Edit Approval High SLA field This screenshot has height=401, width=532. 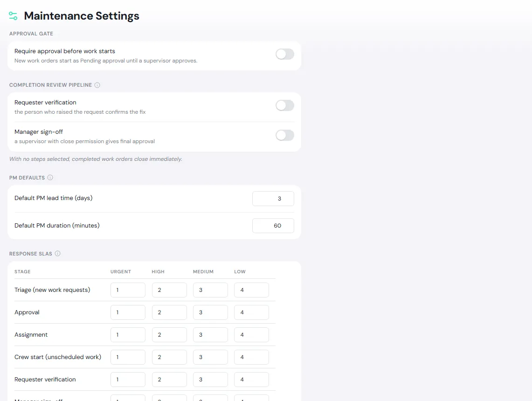[169, 312]
